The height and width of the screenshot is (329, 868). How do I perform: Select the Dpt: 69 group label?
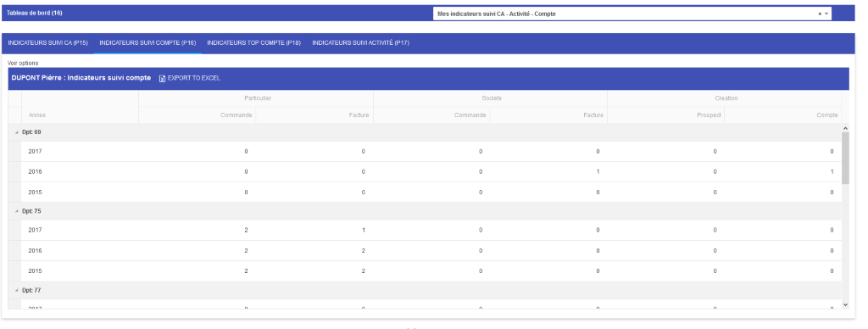click(31, 132)
